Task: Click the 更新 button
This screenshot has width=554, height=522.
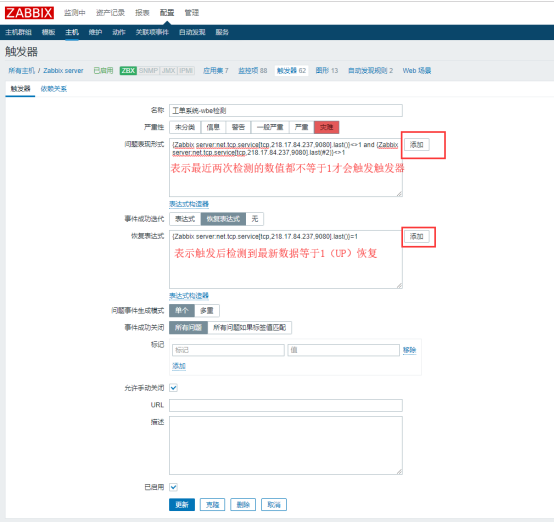Action: tap(182, 505)
